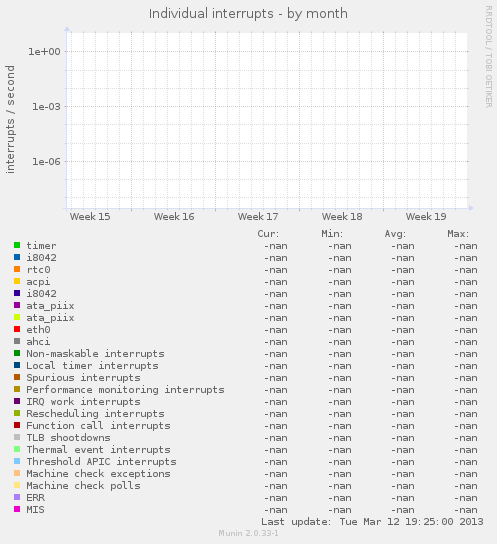
Task: Click the TLB shootdowns gray swatch
Action: (17, 437)
